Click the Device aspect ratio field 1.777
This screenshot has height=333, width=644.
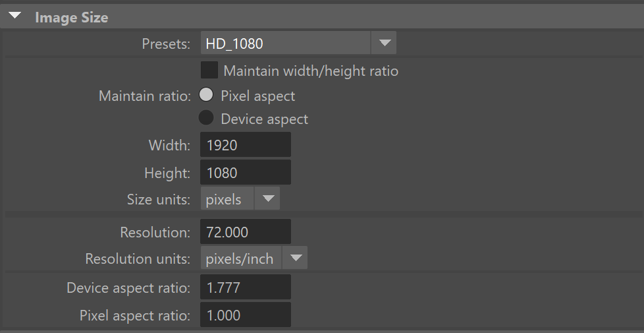[246, 288]
